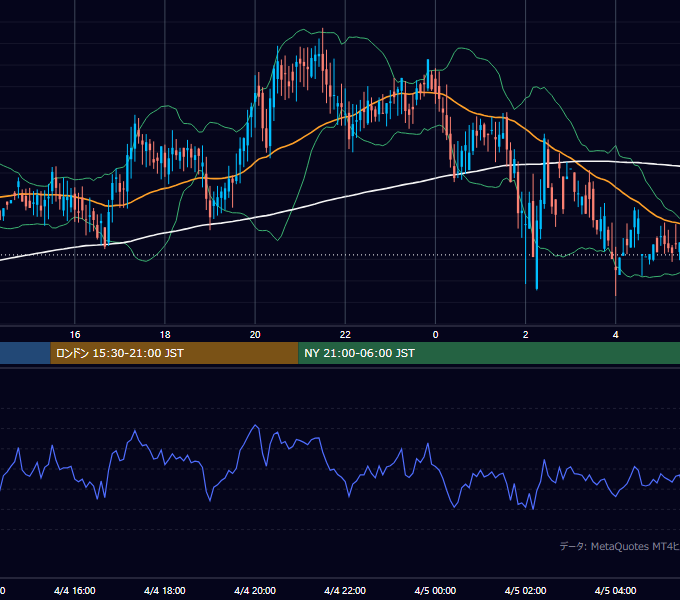Select the ロンドン 15:30-21:00 JST session band

tap(174, 353)
